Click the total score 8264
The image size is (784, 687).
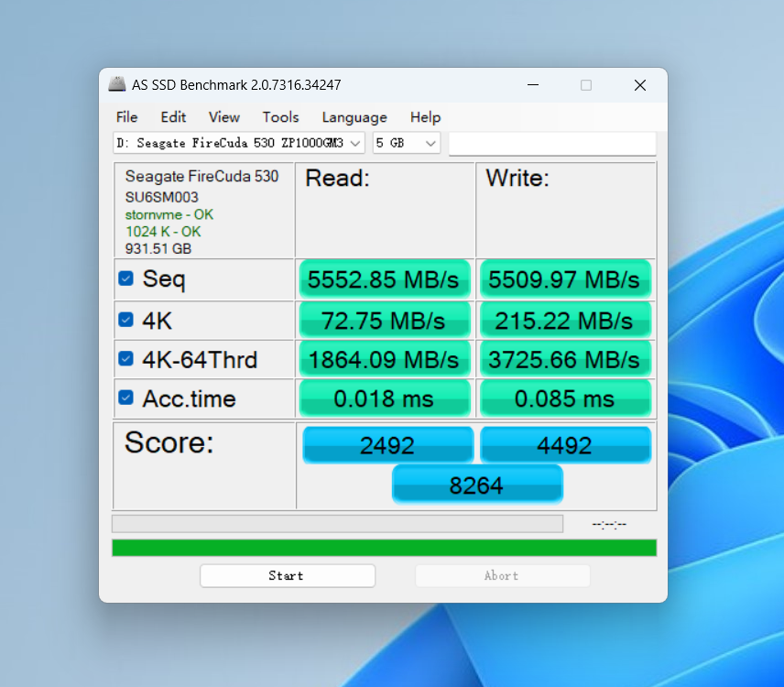477,485
